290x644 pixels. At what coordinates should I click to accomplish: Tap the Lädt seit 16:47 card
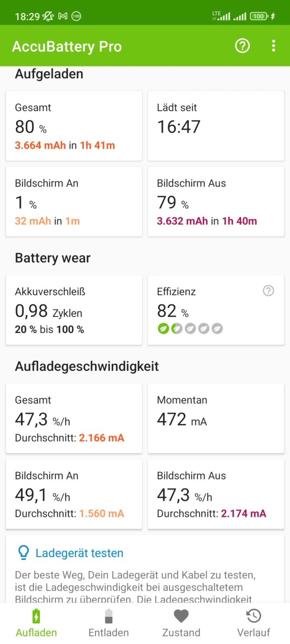216,126
